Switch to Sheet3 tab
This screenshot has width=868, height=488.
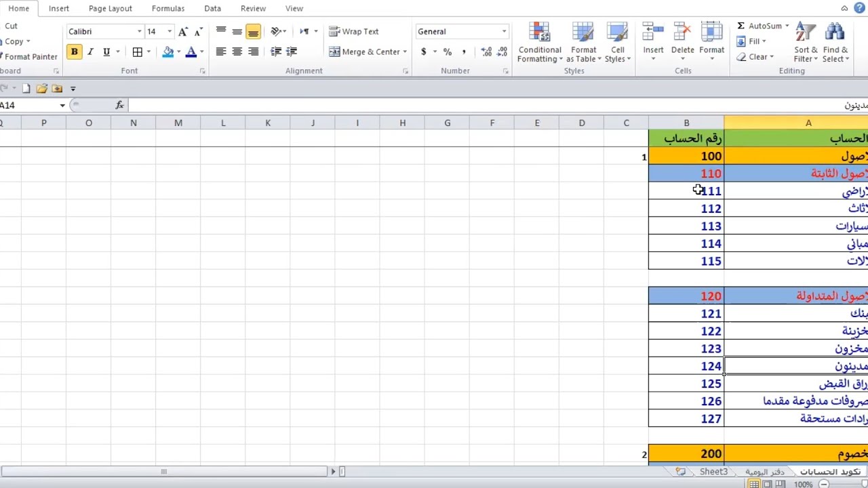pos(713,472)
